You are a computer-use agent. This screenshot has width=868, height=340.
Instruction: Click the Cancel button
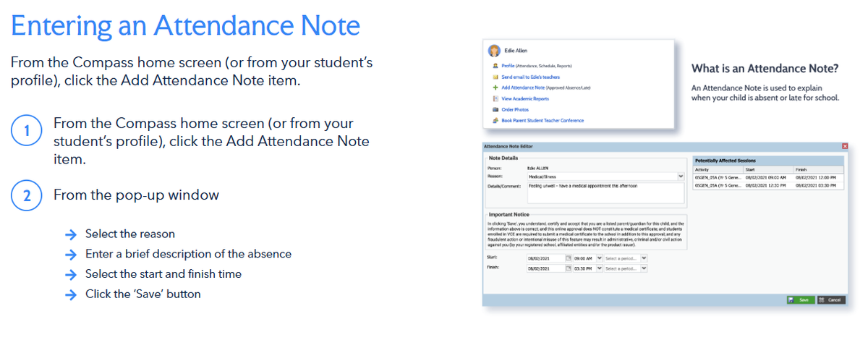[831, 299]
